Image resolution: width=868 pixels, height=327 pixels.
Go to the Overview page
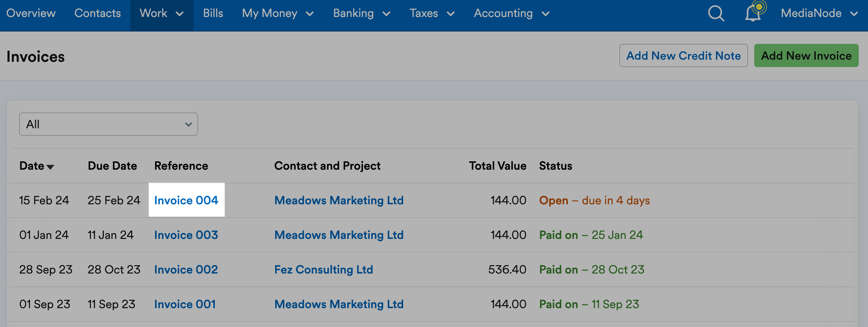(31, 13)
